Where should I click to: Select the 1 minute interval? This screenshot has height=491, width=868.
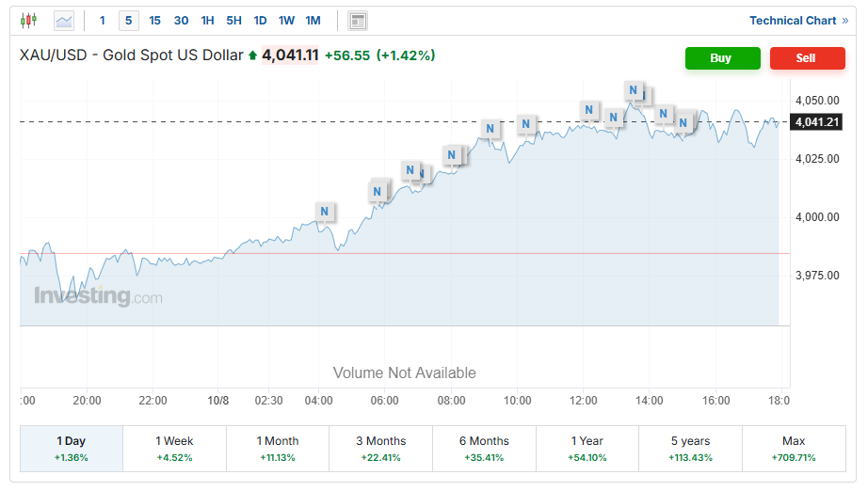103,21
